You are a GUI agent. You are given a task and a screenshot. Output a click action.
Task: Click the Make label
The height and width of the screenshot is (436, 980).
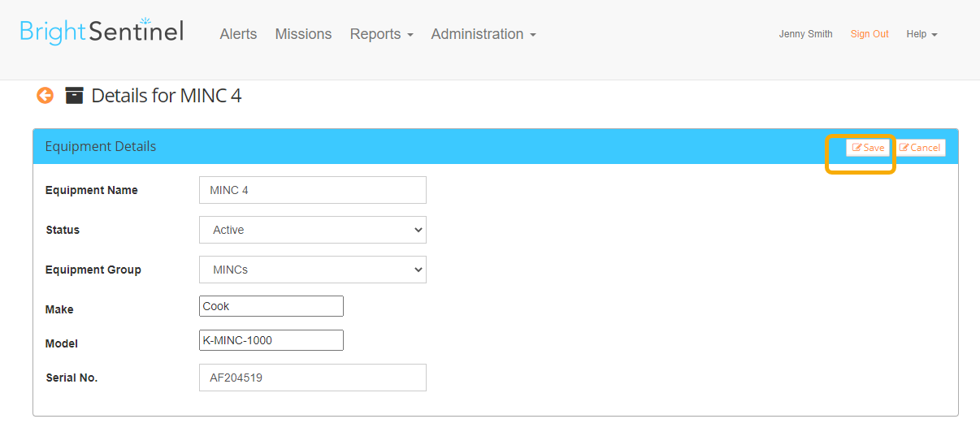tap(59, 309)
